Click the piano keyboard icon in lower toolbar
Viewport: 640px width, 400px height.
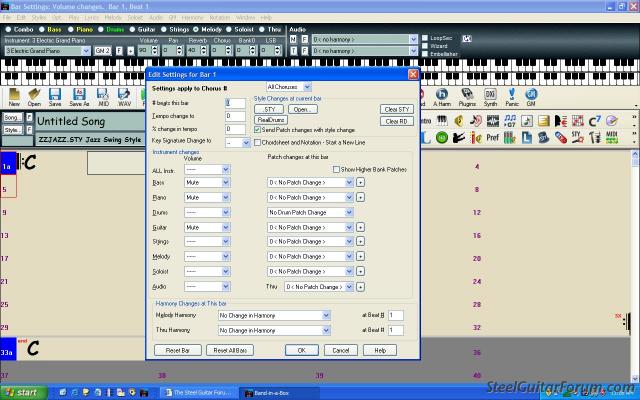(442, 120)
